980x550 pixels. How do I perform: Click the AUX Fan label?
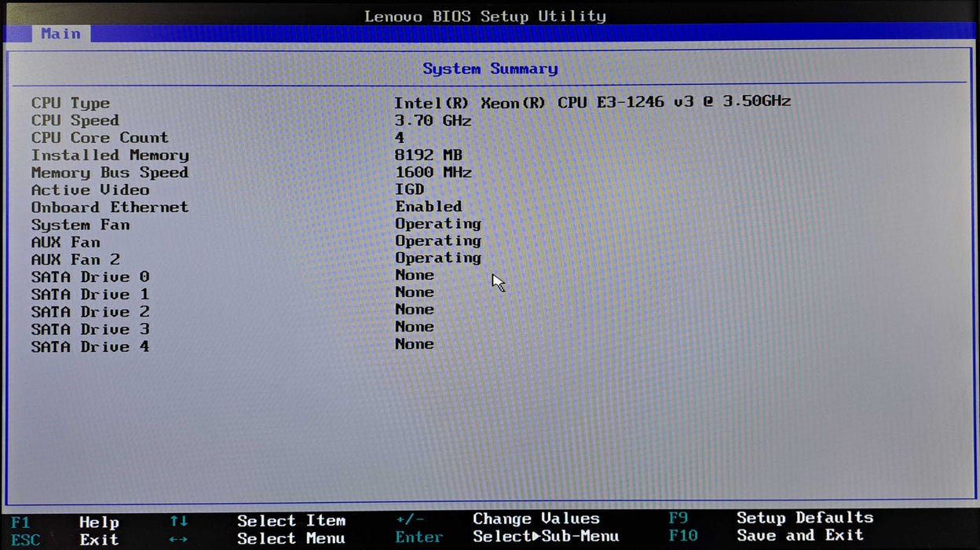tap(66, 242)
